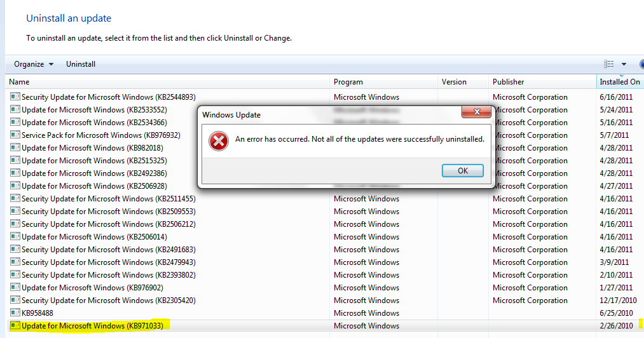
Task: Click Microsoft Corporation publisher for KB2305420
Action: click(530, 301)
